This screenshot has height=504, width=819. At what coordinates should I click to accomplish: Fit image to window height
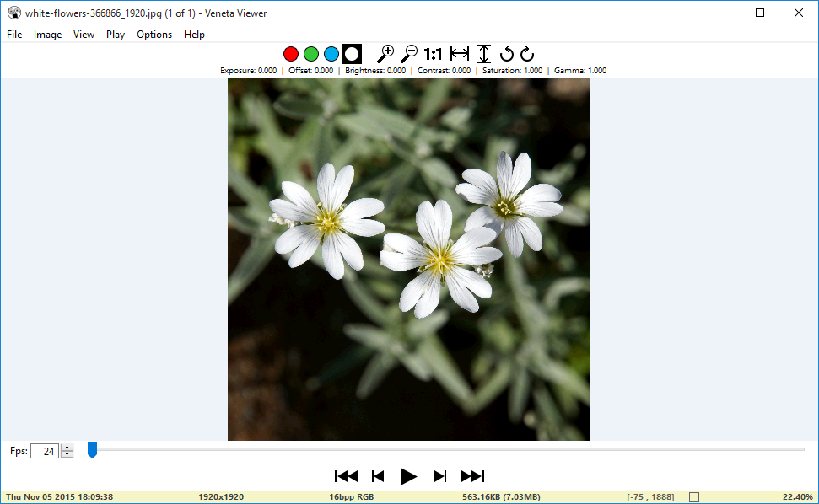click(484, 54)
